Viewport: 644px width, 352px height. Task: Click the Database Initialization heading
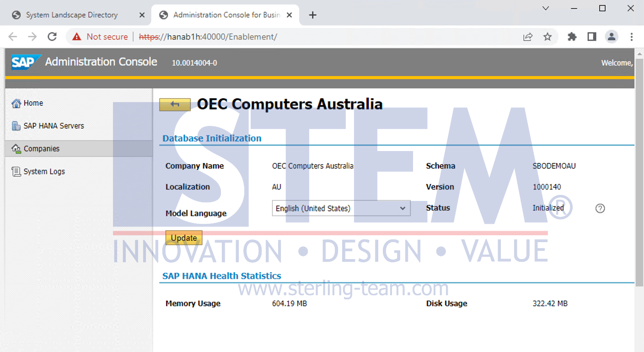pos(212,138)
